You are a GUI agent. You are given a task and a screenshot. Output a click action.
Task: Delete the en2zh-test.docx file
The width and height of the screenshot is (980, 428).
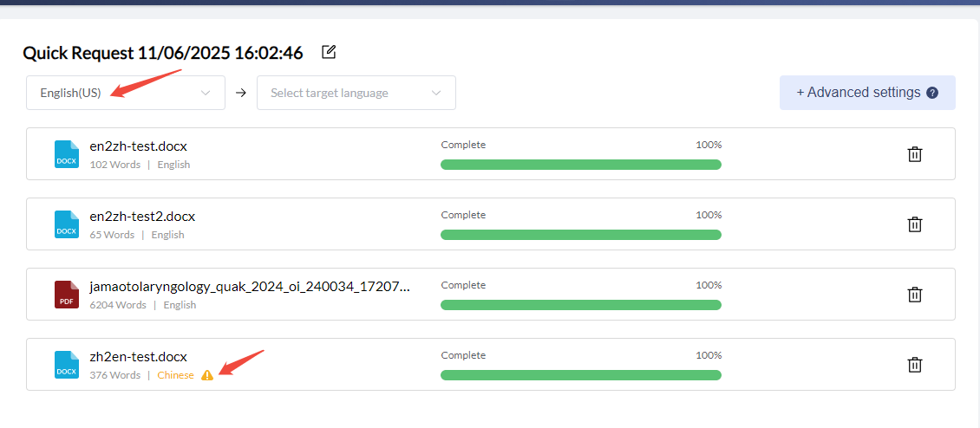(x=914, y=154)
